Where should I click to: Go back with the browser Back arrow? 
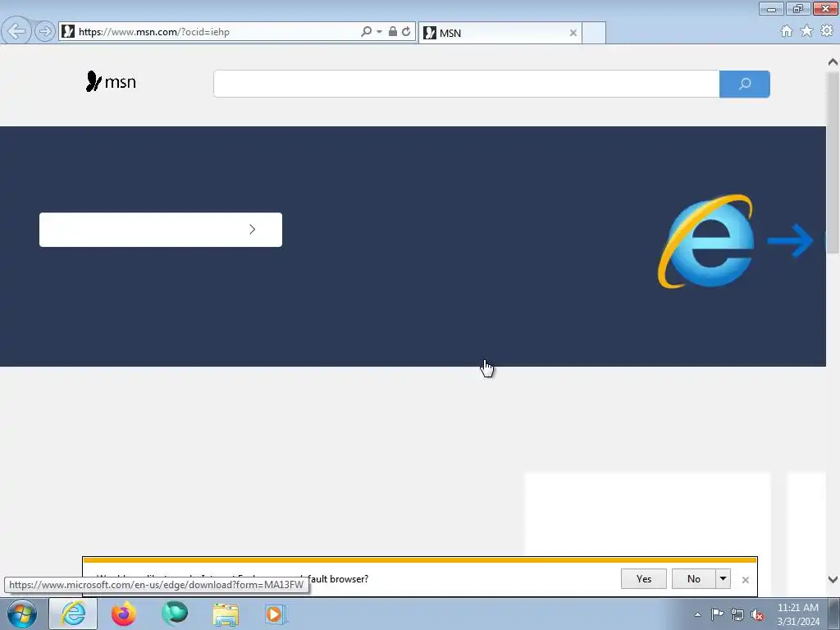point(16,31)
